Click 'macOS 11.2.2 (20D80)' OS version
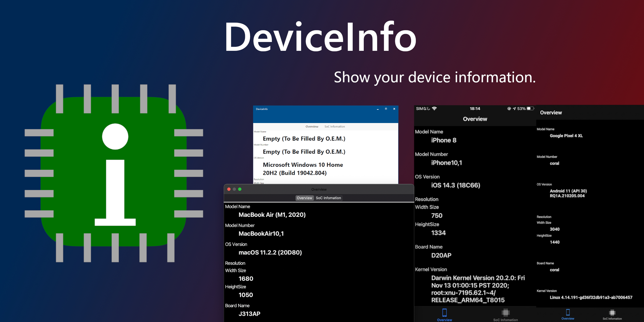This screenshot has width=644, height=322. click(270, 253)
